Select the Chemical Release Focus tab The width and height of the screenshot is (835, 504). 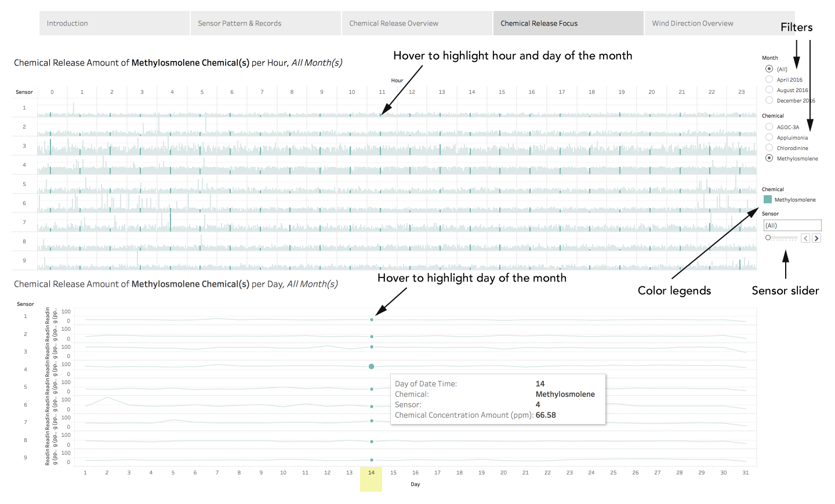coord(568,23)
